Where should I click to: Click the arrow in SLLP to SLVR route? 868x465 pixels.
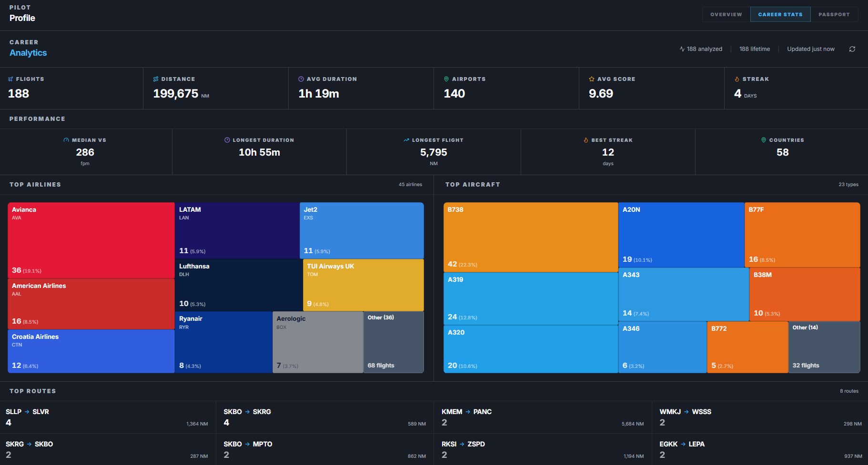click(x=27, y=412)
